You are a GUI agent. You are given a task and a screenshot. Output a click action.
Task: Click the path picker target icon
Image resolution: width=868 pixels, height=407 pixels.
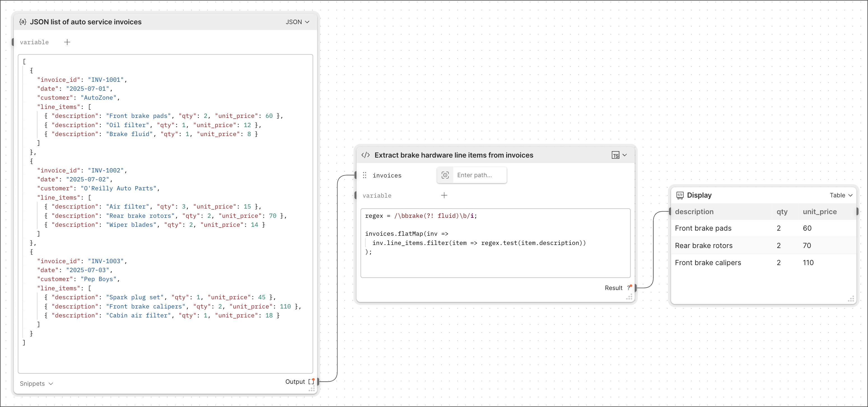tap(445, 175)
